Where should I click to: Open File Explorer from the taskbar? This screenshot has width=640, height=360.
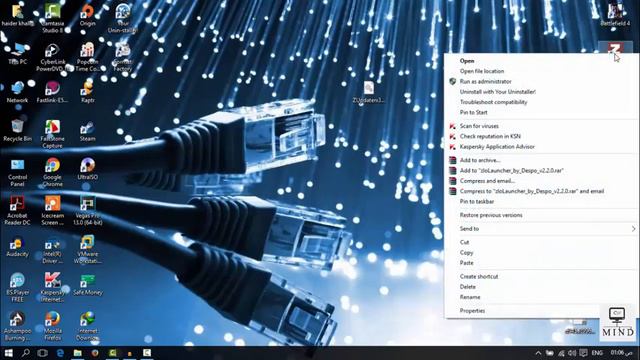point(78,353)
